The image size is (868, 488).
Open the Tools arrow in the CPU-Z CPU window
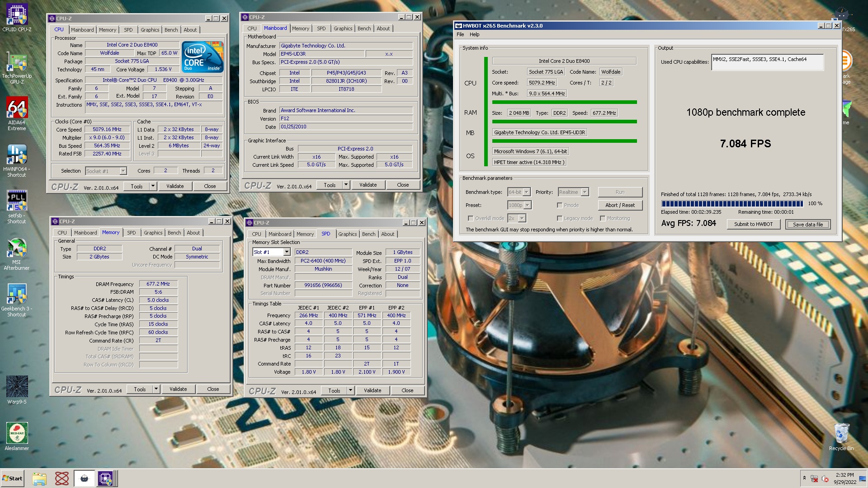pos(153,186)
